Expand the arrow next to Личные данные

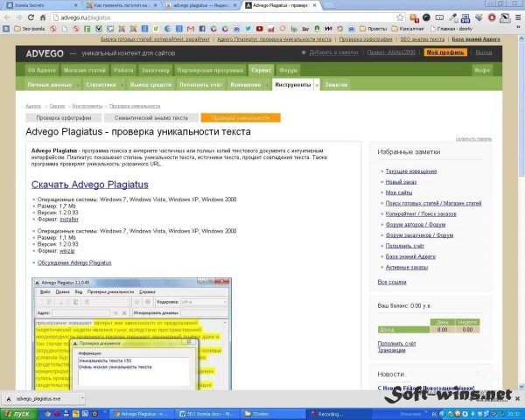click(x=77, y=86)
